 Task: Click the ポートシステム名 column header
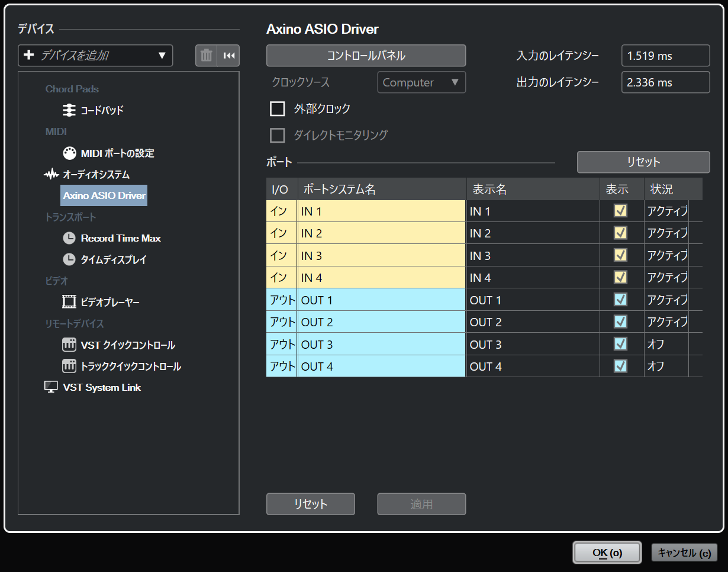(382, 189)
